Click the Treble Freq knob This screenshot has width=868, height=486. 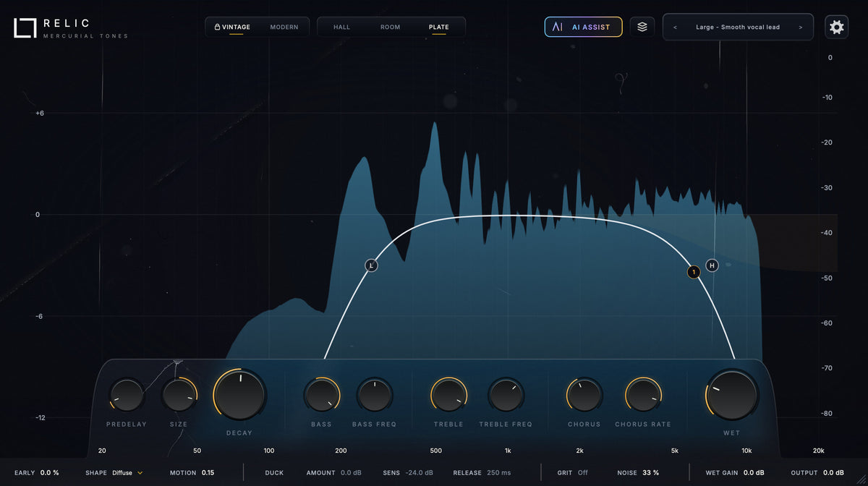pos(506,395)
